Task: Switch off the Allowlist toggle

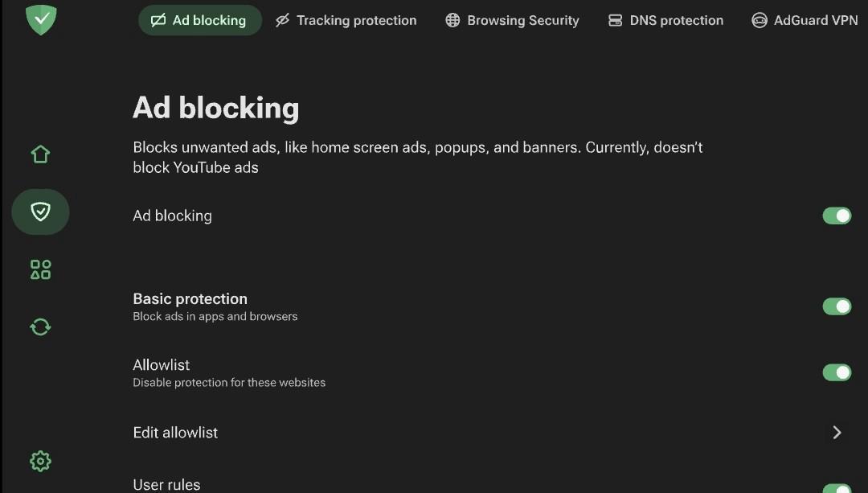Action: (x=836, y=372)
